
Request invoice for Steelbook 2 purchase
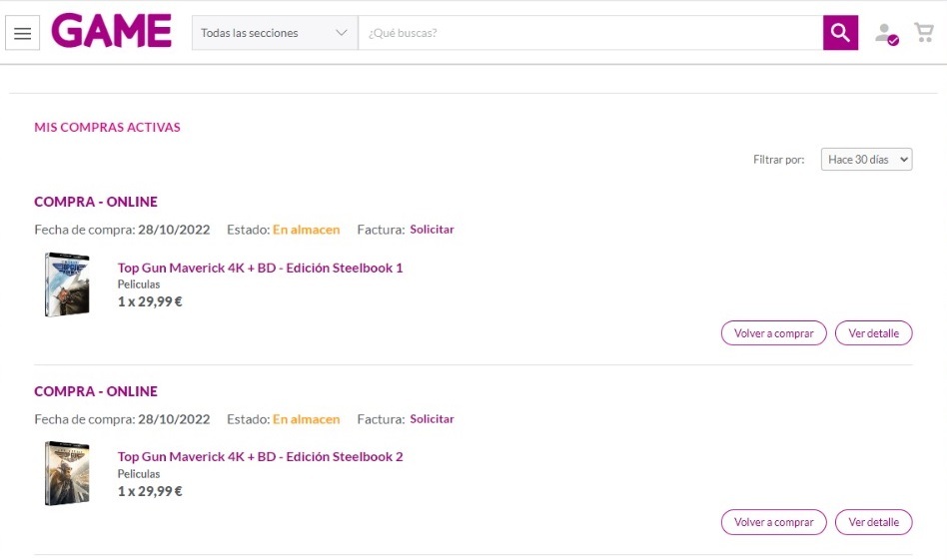tap(432, 419)
